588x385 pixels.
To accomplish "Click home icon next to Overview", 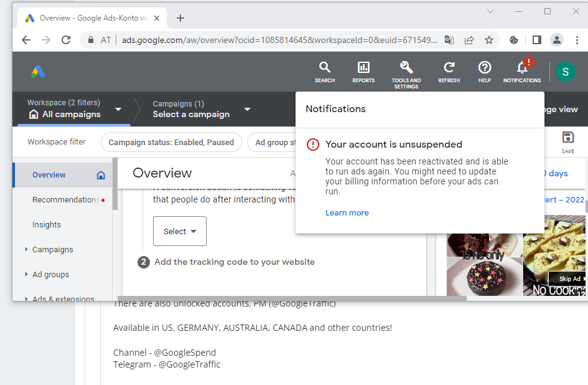I will [x=101, y=175].
